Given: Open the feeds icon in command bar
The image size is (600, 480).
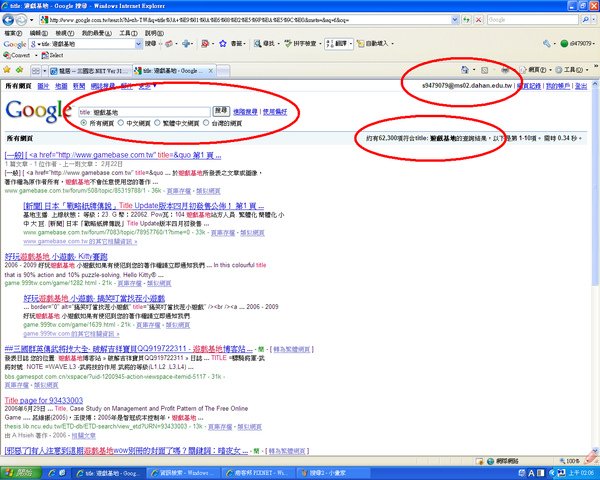Looking at the screenshot, I should tap(484, 70).
